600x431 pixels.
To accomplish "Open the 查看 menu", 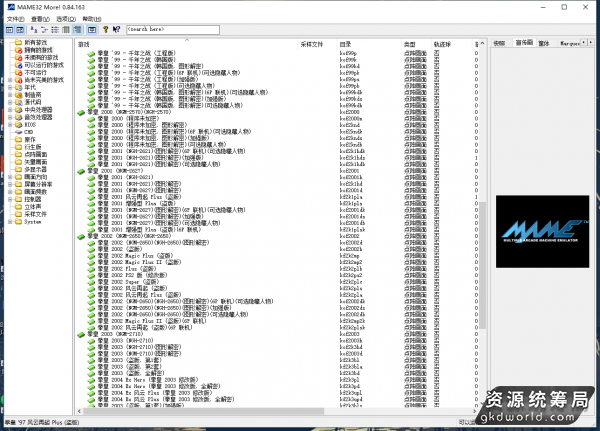I will click(x=40, y=19).
